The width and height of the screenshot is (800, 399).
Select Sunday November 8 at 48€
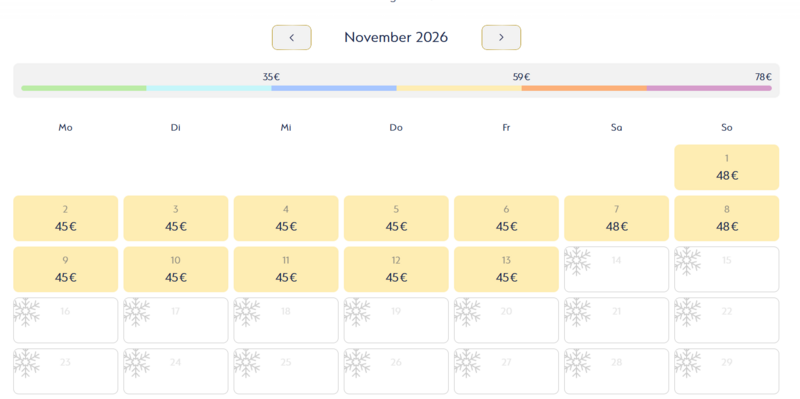(x=727, y=218)
